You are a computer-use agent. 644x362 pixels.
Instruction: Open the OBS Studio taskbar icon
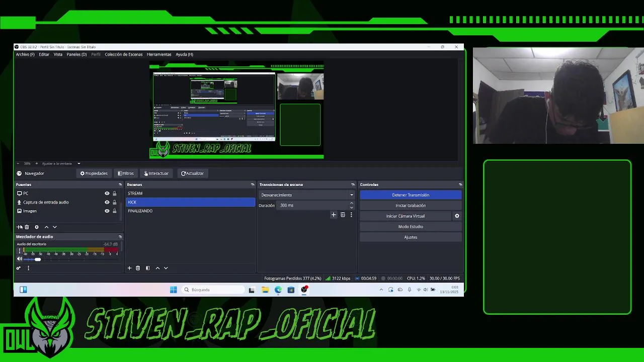tap(304, 290)
